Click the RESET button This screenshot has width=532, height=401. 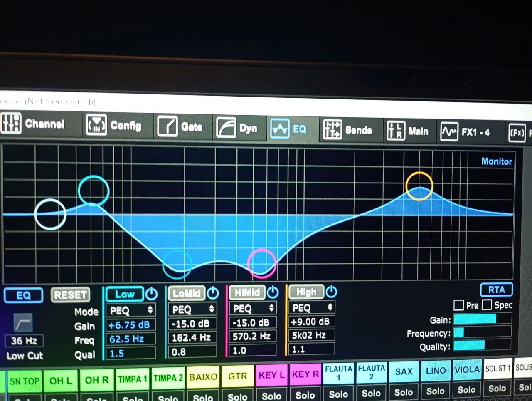70,295
